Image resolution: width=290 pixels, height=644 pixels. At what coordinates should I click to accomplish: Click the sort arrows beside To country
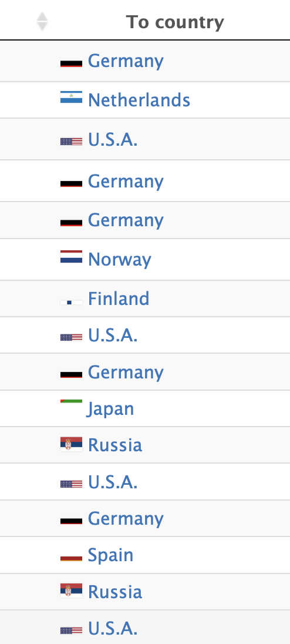point(42,22)
